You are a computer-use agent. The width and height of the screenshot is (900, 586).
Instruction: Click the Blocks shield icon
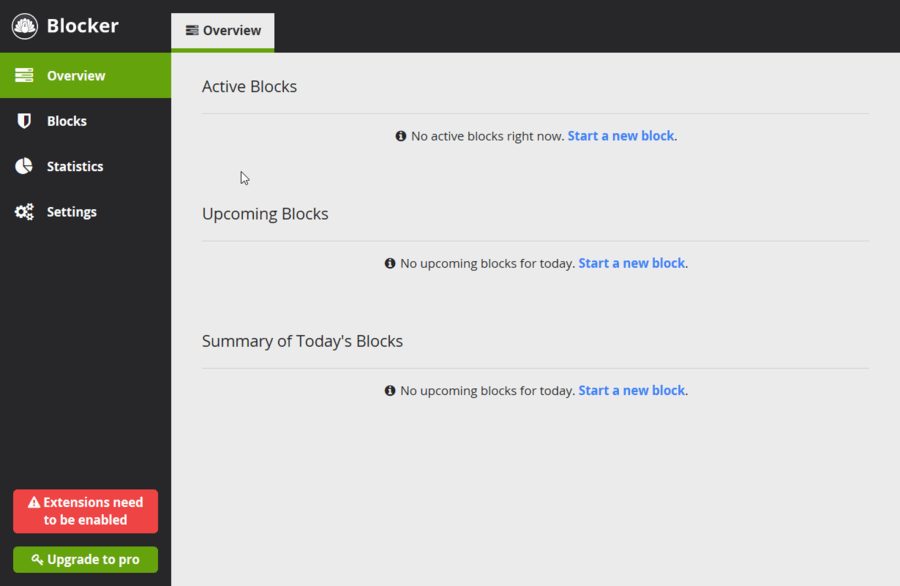click(24, 121)
